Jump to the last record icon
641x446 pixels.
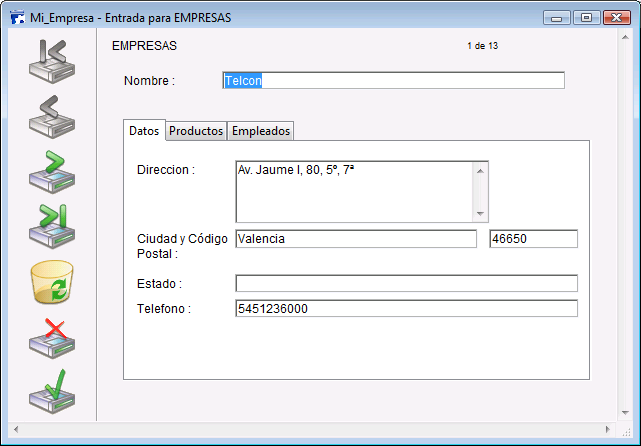coord(51,226)
